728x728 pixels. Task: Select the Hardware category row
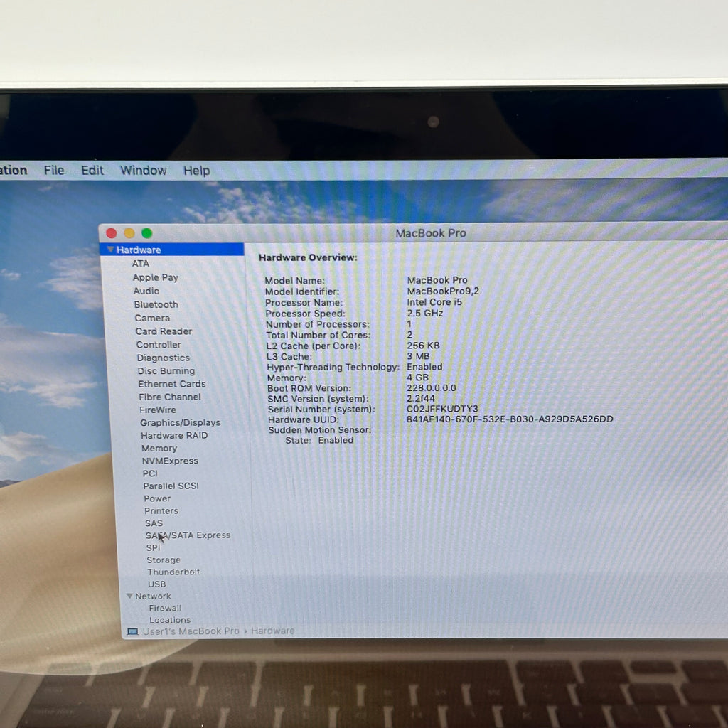coord(172,250)
